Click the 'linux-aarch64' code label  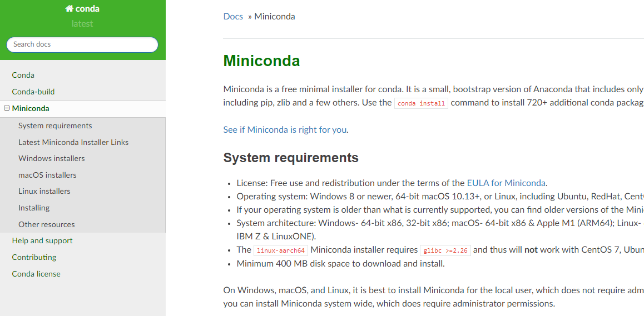[281, 251]
